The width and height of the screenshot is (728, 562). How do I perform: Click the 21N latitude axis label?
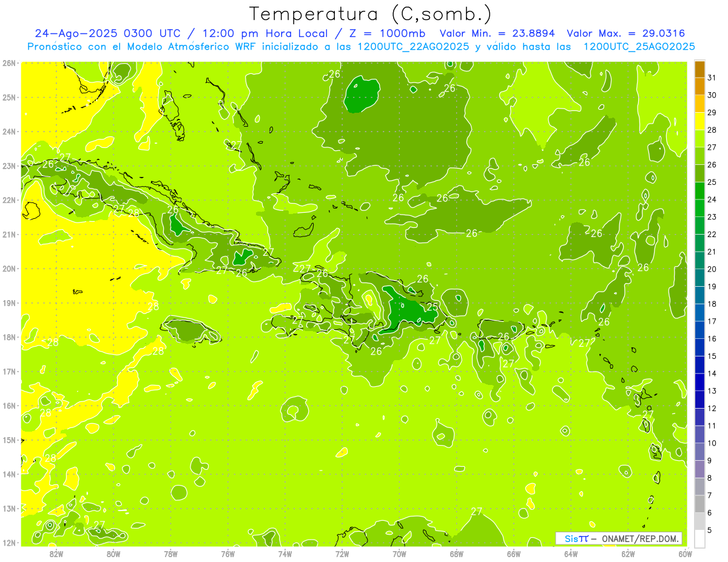9,234
